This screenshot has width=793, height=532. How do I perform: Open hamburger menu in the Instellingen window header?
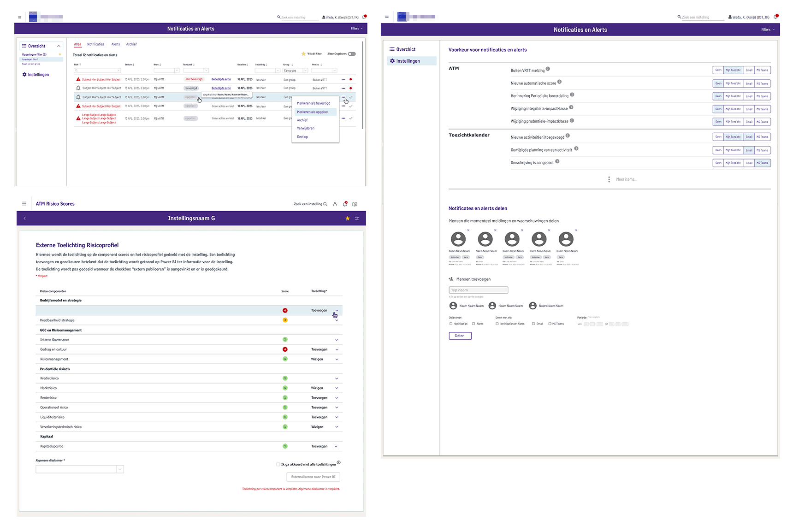[x=387, y=17]
